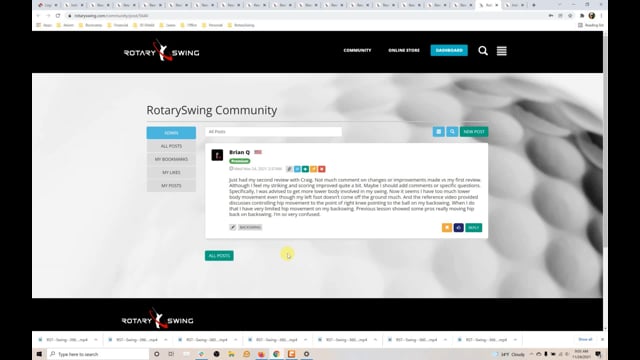Click the blue community search icon button
640x360 pixels.
pos(452,131)
